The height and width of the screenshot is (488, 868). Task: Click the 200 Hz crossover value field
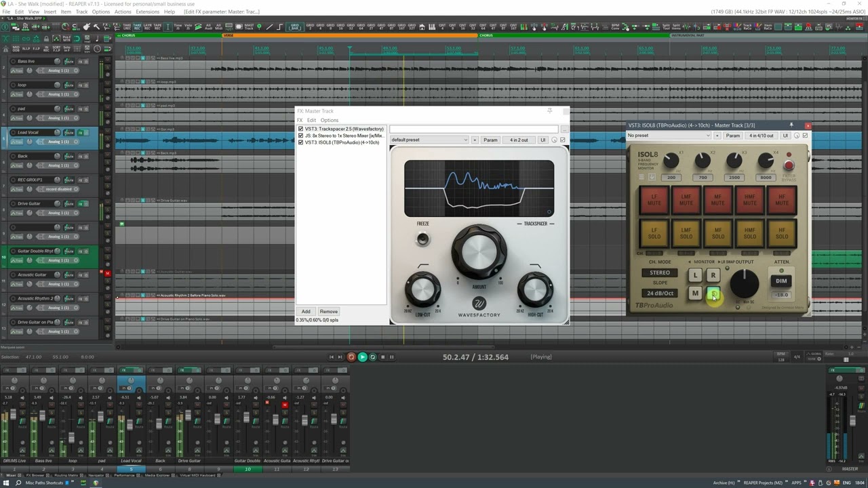[x=671, y=178]
